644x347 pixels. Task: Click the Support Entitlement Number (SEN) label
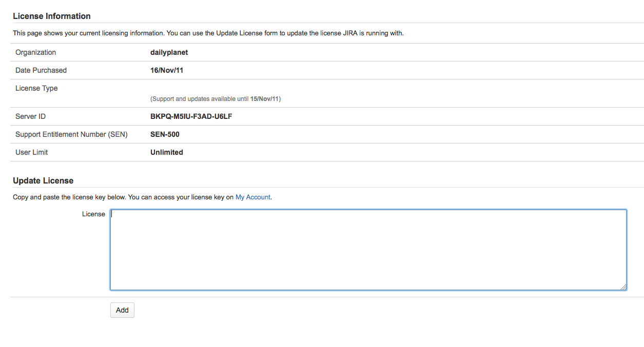click(x=71, y=134)
